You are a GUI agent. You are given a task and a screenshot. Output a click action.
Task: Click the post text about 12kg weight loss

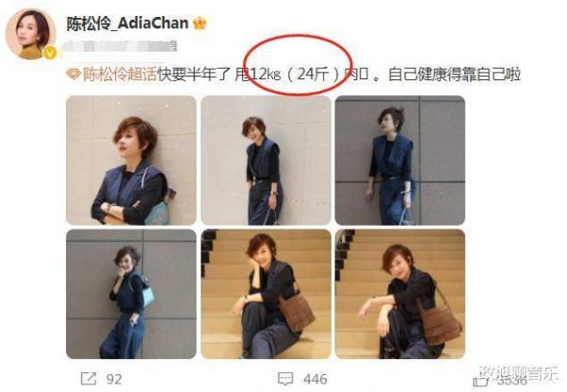pyautogui.click(x=339, y=74)
